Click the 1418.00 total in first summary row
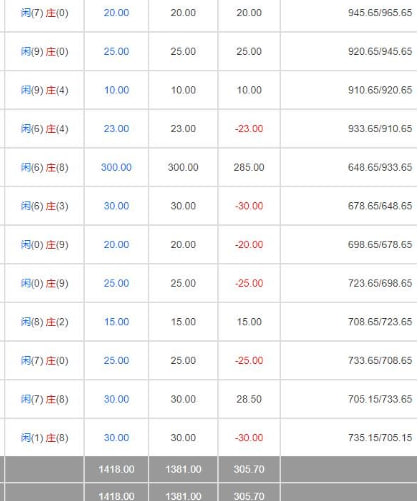Image resolution: width=418 pixels, height=501 pixels. click(116, 469)
